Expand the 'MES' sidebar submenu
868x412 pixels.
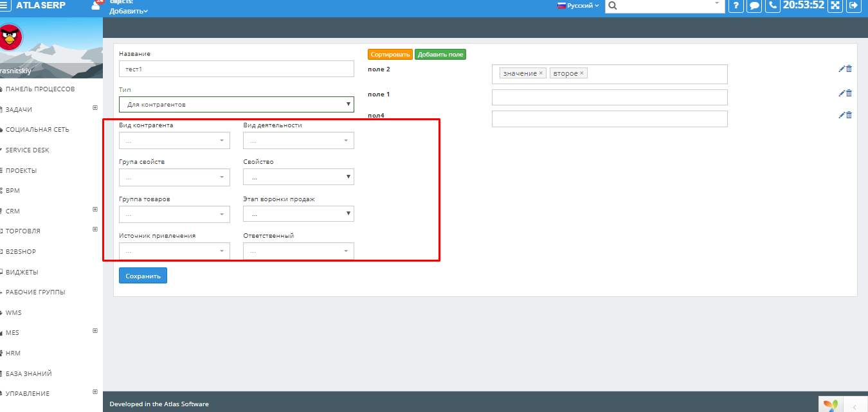pos(95,331)
